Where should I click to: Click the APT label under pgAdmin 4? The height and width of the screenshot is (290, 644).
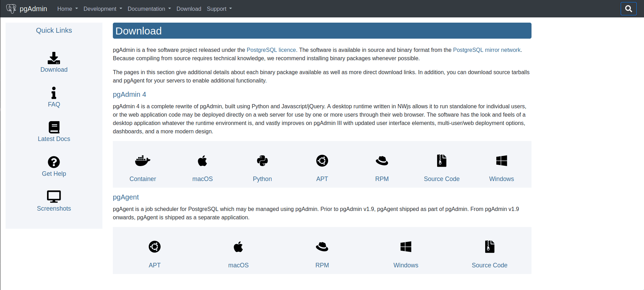tap(322, 179)
